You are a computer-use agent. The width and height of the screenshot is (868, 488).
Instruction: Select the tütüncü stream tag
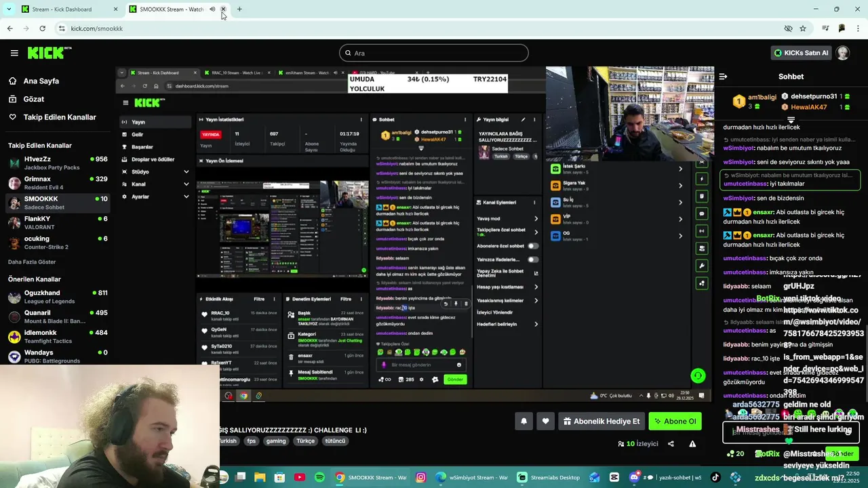tap(335, 441)
